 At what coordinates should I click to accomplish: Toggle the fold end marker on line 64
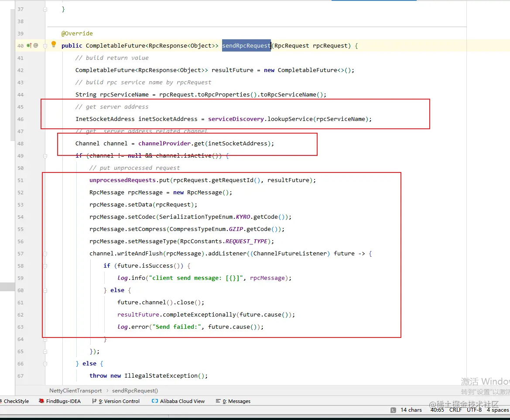[x=45, y=339]
